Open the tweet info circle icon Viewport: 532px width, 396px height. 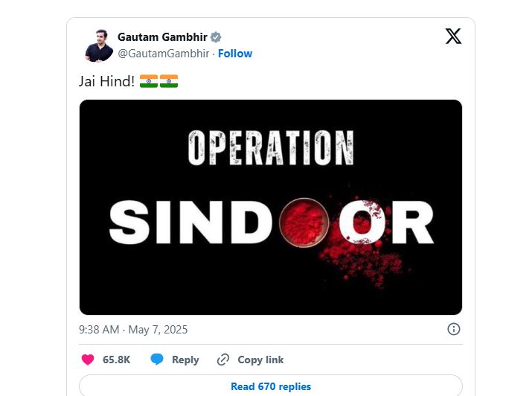click(x=454, y=329)
